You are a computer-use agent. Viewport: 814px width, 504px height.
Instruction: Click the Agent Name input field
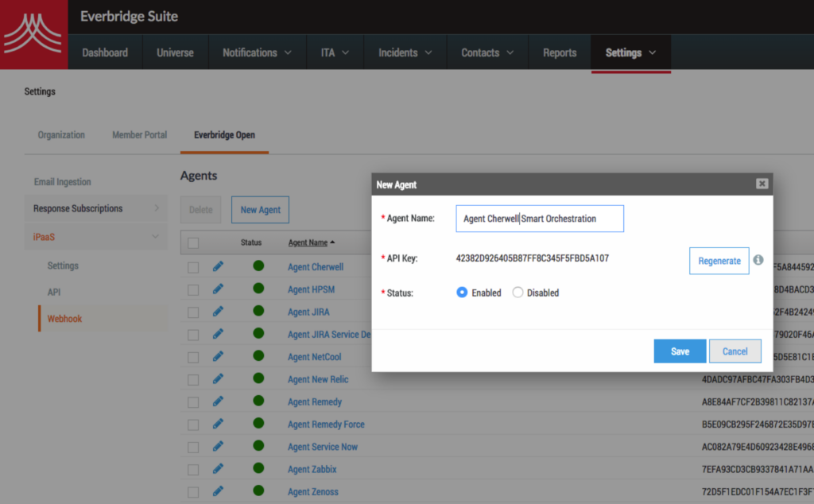540,219
